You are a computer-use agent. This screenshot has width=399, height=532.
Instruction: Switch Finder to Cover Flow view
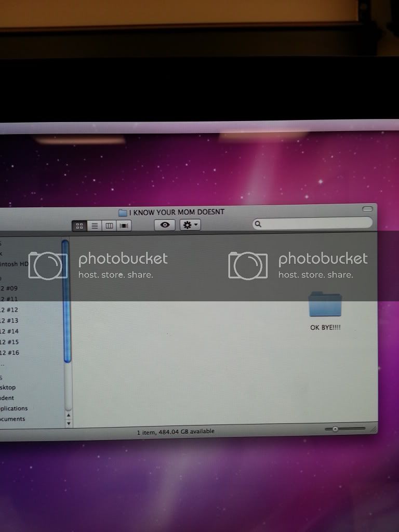tap(124, 225)
